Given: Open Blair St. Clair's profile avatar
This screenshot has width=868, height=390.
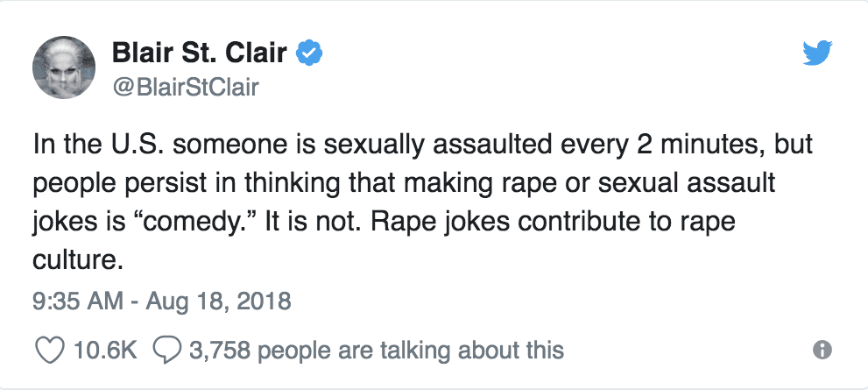Looking at the screenshot, I should [64, 67].
